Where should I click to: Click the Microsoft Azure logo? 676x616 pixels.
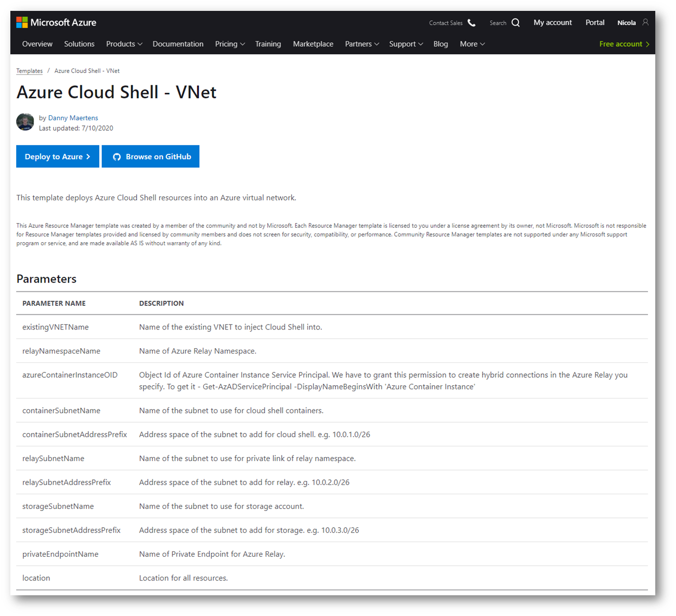pyautogui.click(x=56, y=23)
